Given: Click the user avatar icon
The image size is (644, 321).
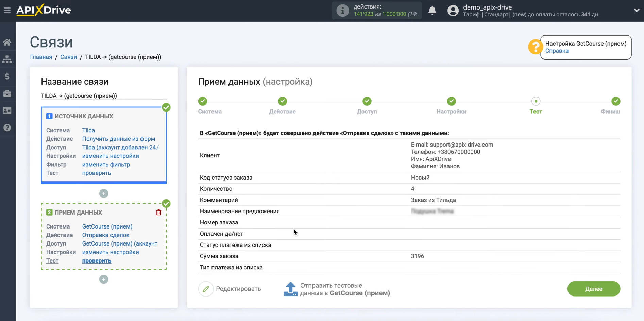Looking at the screenshot, I should [453, 11].
